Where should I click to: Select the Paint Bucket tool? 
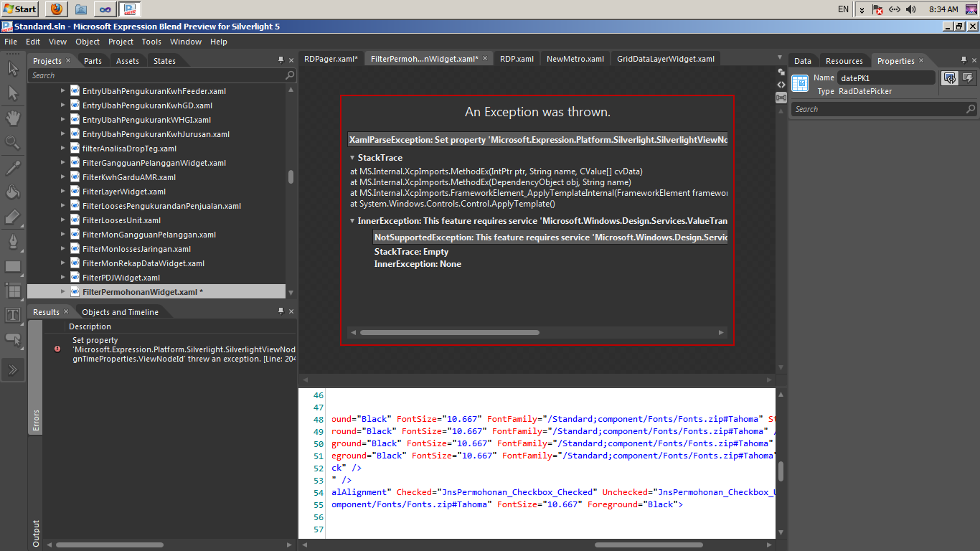[13, 192]
